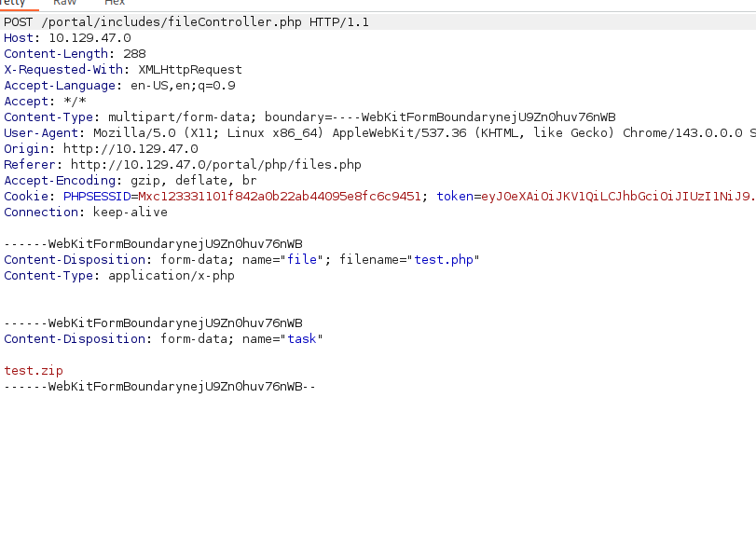Click the Host header value 10.129.47.0
This screenshot has width=756, height=535.
[x=89, y=38]
